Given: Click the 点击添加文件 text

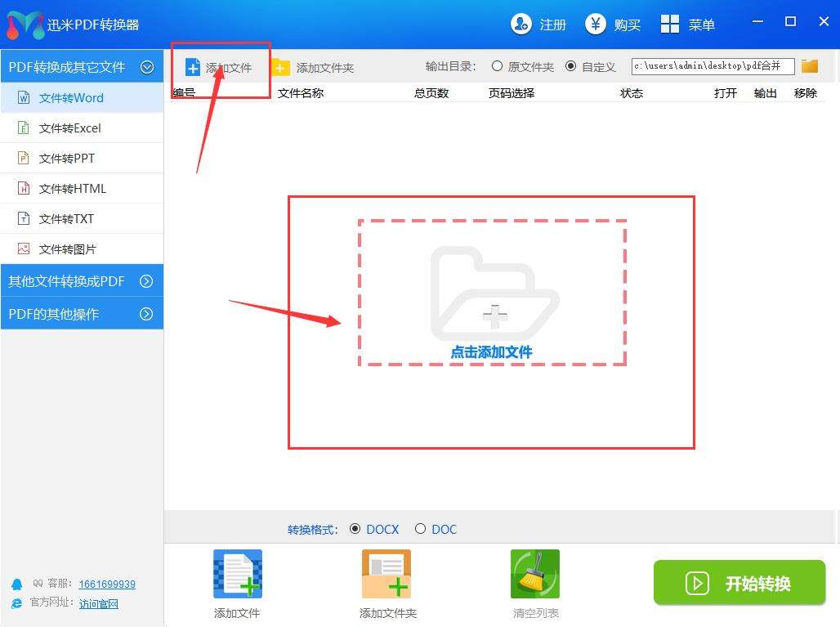Looking at the screenshot, I should (491, 352).
